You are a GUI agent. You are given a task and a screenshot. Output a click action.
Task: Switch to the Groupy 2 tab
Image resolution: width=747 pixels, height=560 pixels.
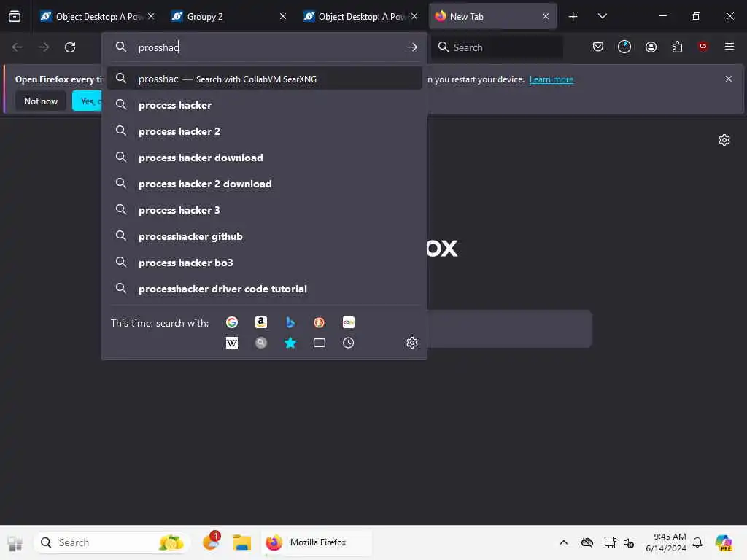tap(230, 17)
